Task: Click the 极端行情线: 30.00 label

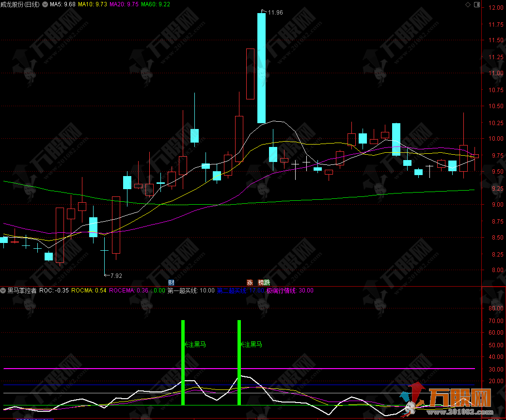Action: (290, 291)
